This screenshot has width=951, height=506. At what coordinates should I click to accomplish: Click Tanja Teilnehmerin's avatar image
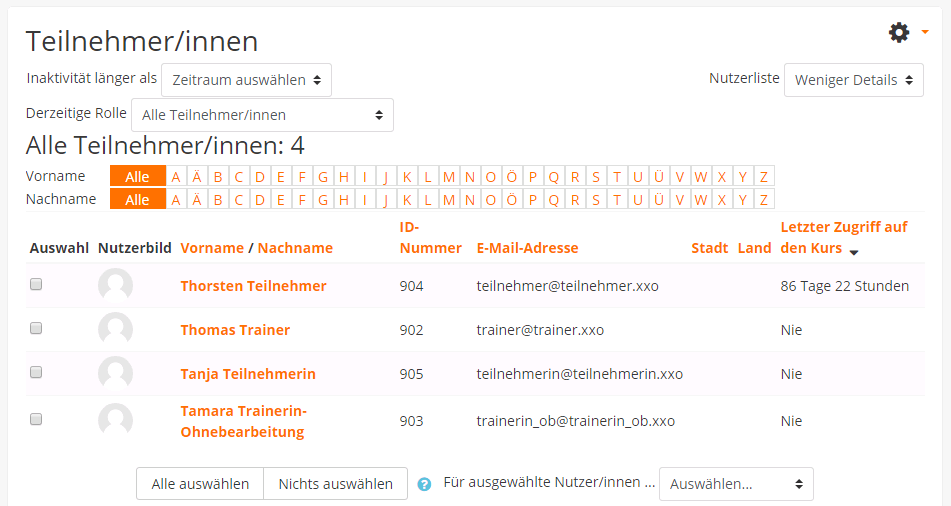(115, 374)
